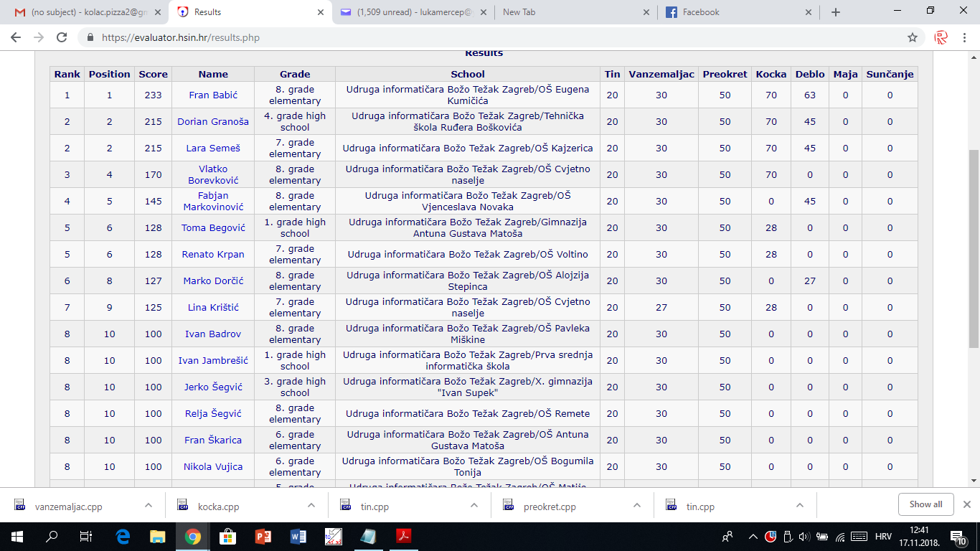This screenshot has width=980, height=551.
Task: Launch PowerPoint from the taskbar
Action: (x=263, y=536)
